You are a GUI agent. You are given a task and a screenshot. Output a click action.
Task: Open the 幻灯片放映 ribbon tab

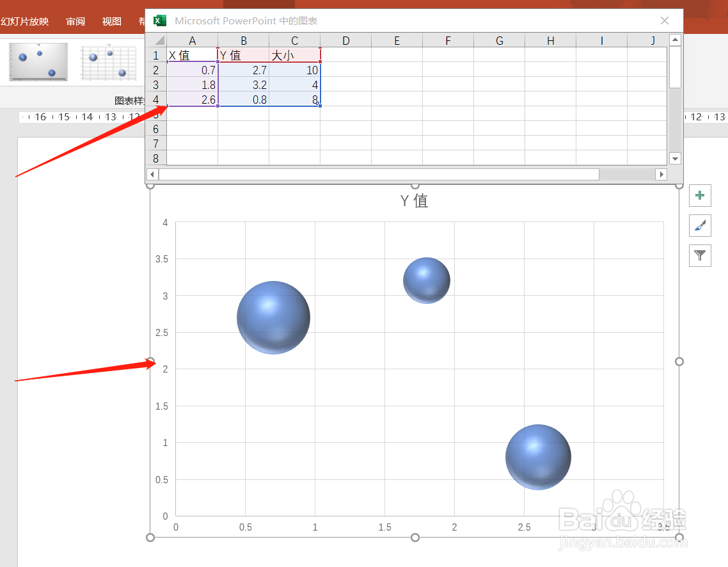click(x=24, y=21)
